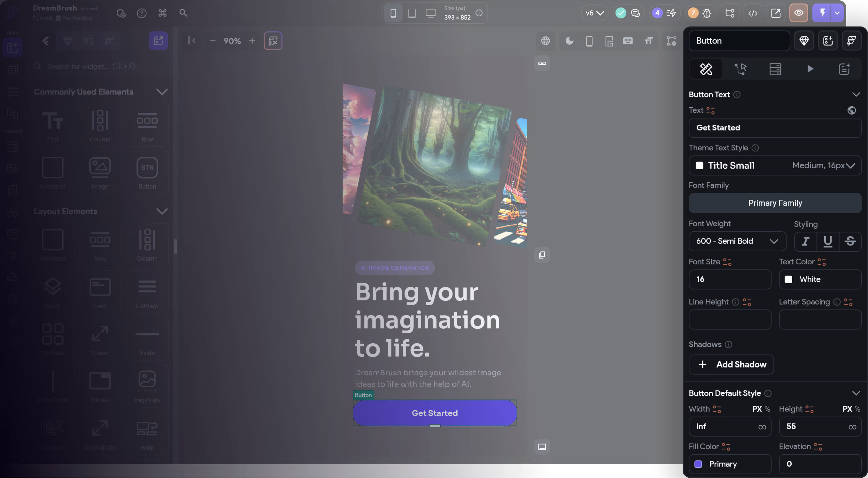Click the globe icon next to Text label

[x=851, y=110]
